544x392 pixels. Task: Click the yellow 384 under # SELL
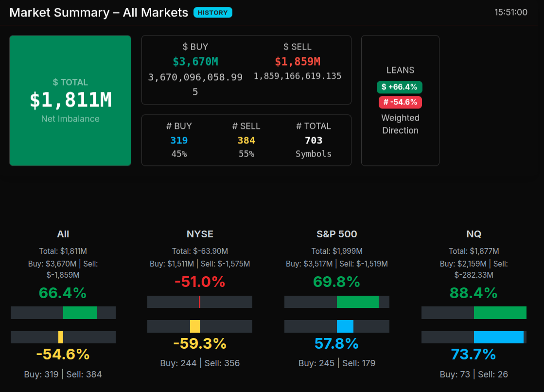pyautogui.click(x=246, y=141)
